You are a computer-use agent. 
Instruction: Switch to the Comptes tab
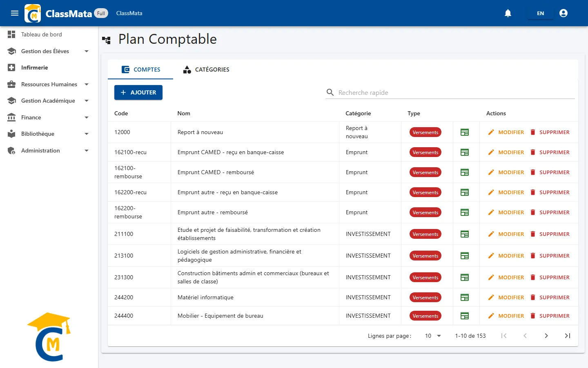coord(140,70)
